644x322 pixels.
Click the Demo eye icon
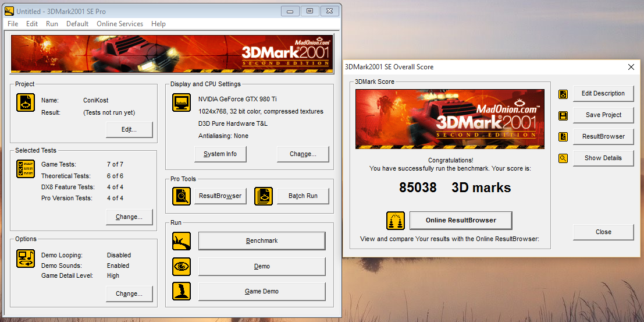[181, 267]
